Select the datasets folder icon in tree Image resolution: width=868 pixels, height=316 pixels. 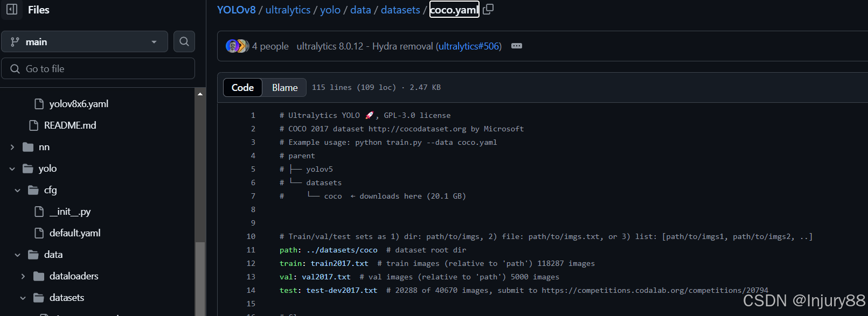pyautogui.click(x=39, y=298)
